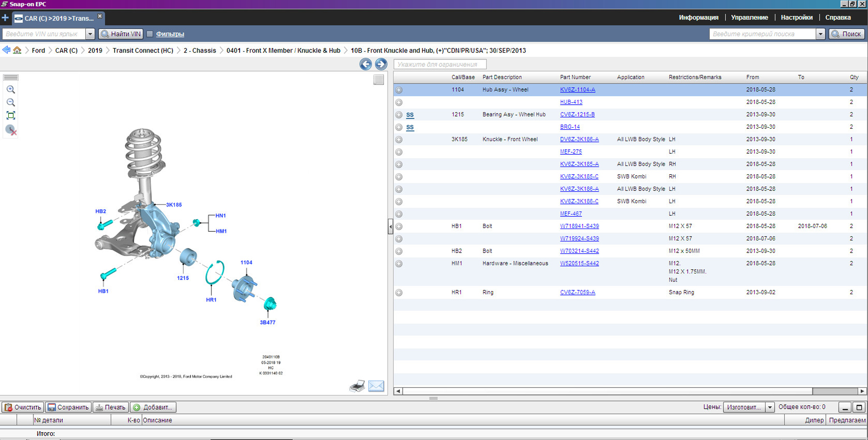Open a new tab with plus icon
The height and width of the screenshot is (440, 868).
pyautogui.click(x=5, y=18)
